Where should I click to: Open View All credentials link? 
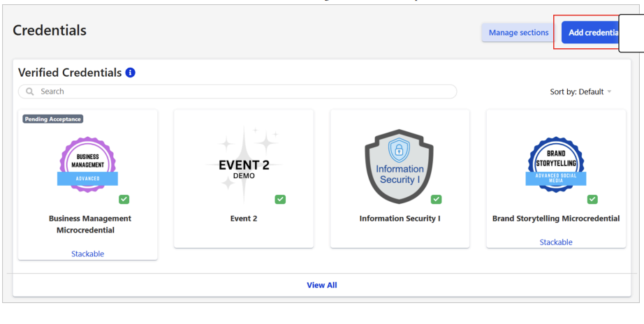[321, 285]
